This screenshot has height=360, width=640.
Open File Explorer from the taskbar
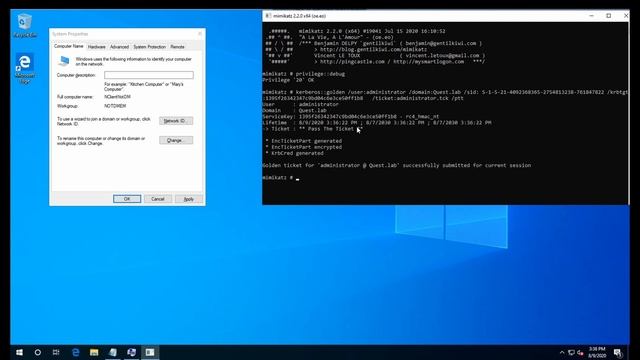click(94, 352)
